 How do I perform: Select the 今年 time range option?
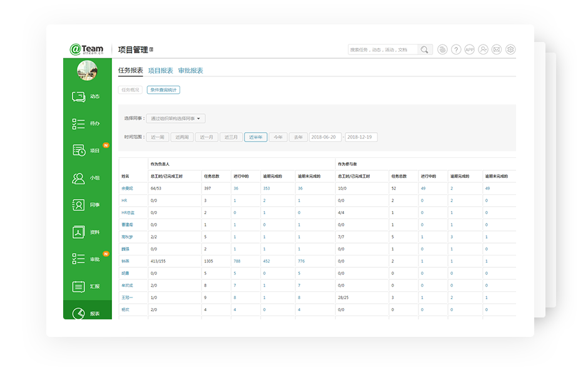(x=278, y=137)
